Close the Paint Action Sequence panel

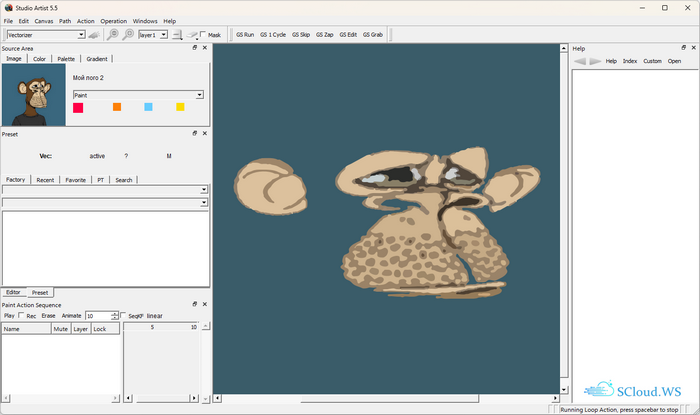tap(205, 304)
